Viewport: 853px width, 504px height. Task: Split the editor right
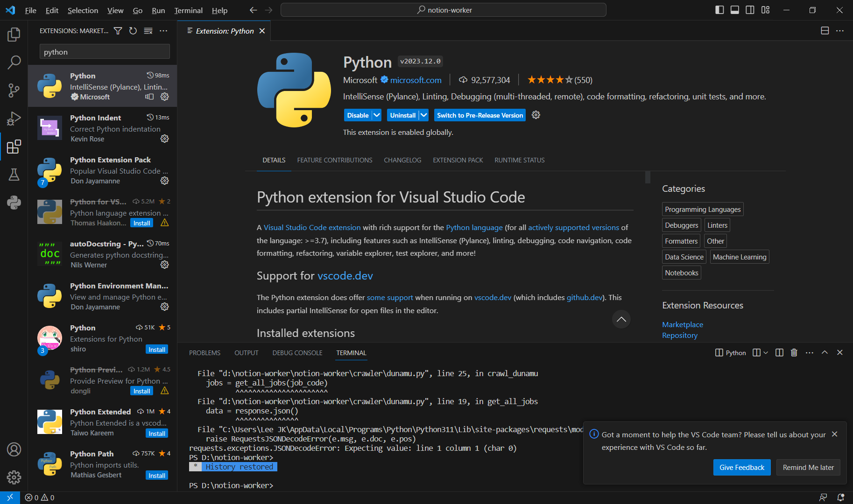coord(825,31)
